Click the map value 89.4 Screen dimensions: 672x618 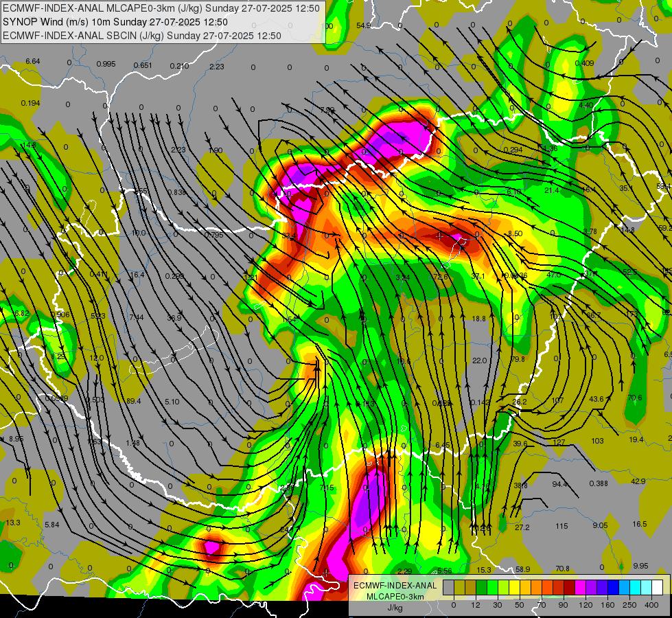[x=134, y=401]
